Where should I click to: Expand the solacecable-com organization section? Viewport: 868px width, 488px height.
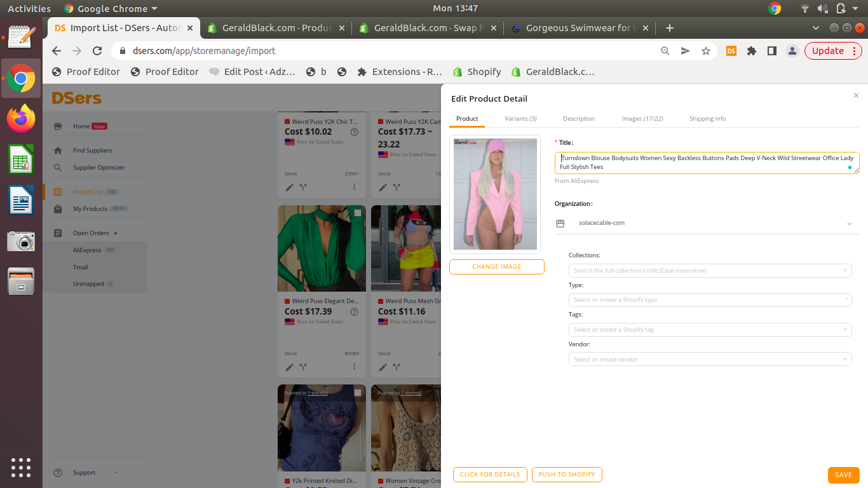tap(850, 224)
